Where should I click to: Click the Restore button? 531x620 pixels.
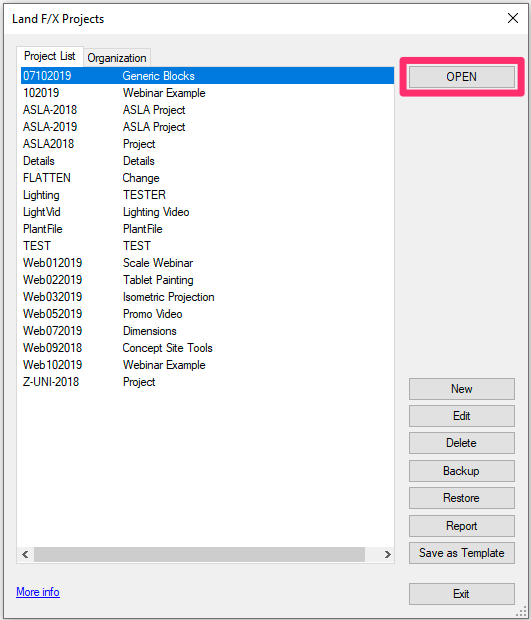461,498
